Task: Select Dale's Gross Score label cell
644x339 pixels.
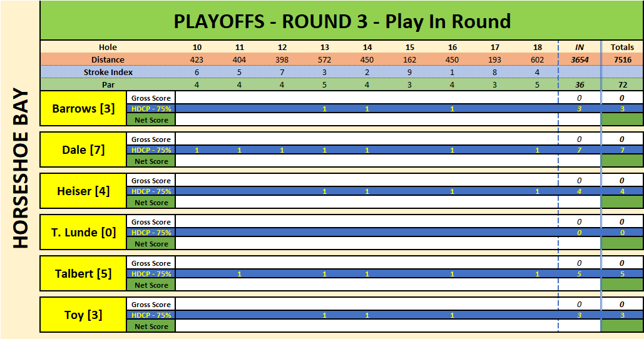Action: (151, 139)
